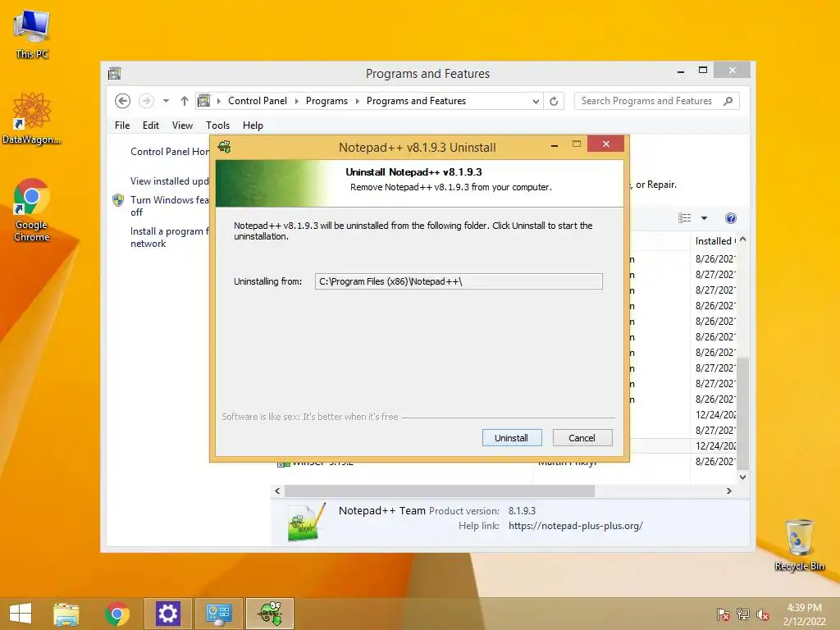Click the Uninstalling from folder path field

(x=459, y=281)
